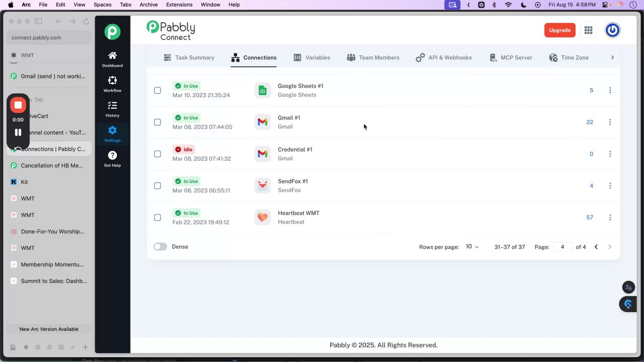644x362 pixels.
Task: Open the Spaces menu in menu bar
Action: (x=103, y=5)
